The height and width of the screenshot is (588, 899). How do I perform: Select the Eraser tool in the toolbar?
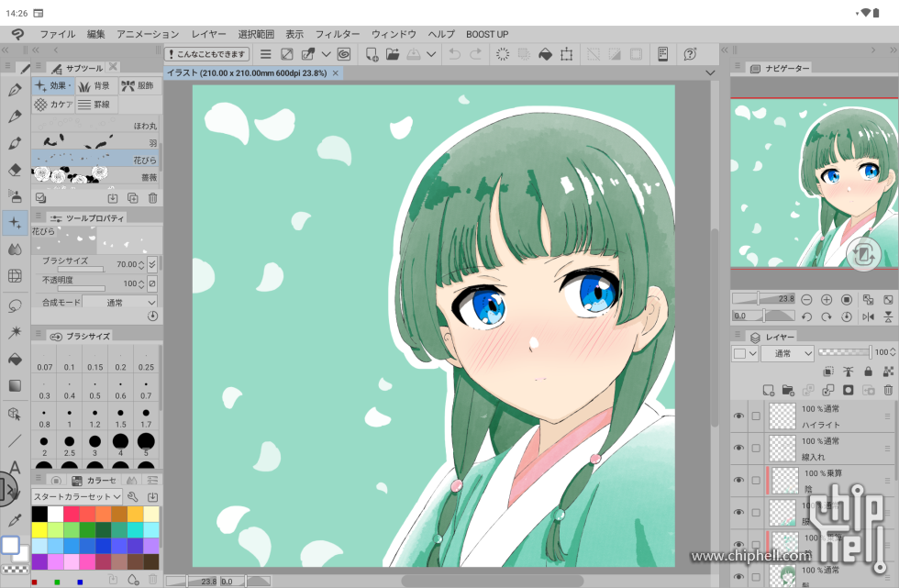pos(15,170)
